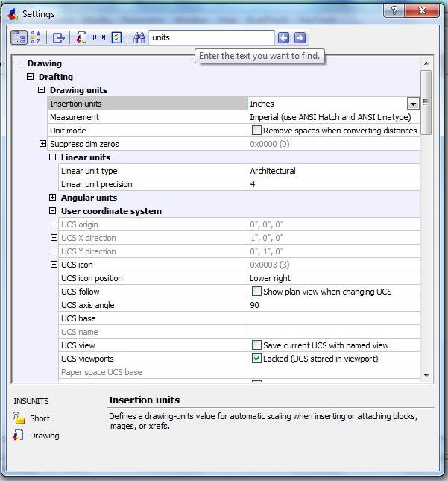Click the Imperial measurement value cell
Image resolution: width=448 pixels, height=481 pixels.
333,117
